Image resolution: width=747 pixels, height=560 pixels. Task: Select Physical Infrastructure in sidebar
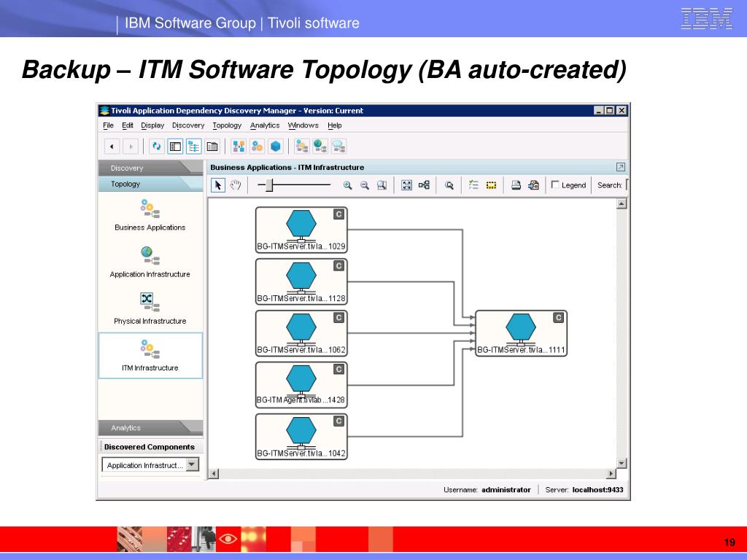click(x=150, y=308)
